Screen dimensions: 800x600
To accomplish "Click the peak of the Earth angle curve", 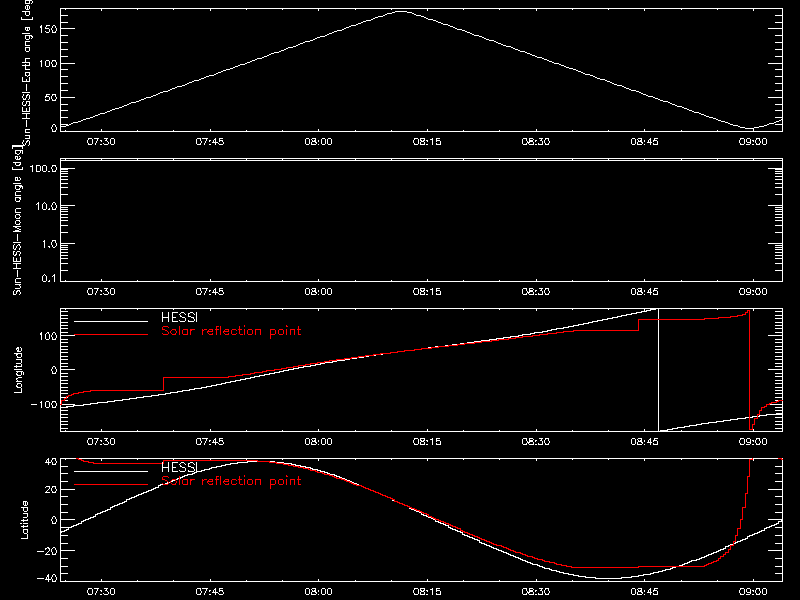I will tap(402, 11).
